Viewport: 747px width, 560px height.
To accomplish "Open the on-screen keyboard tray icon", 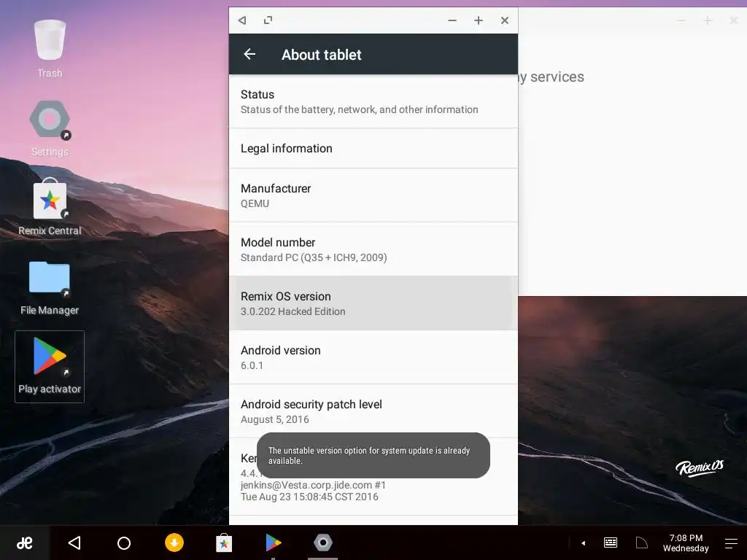I will tap(611, 542).
